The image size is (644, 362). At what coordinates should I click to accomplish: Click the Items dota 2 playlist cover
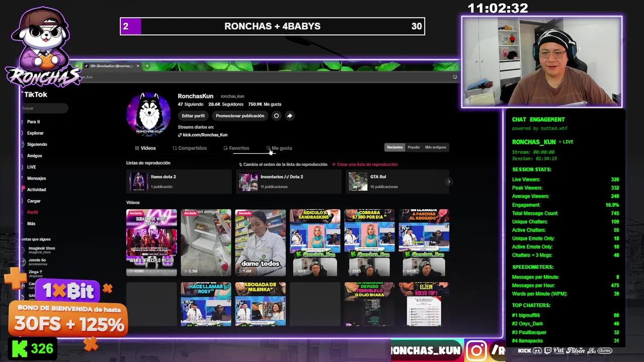click(138, 181)
